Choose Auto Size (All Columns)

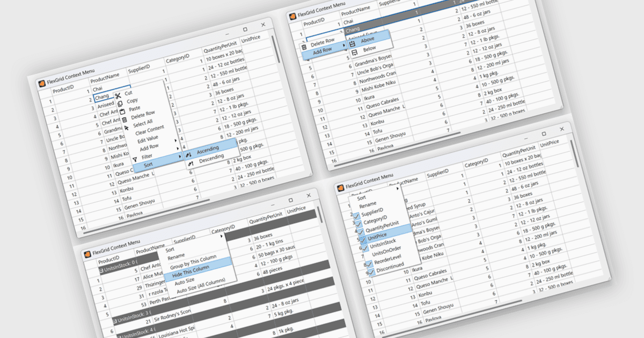click(200, 286)
